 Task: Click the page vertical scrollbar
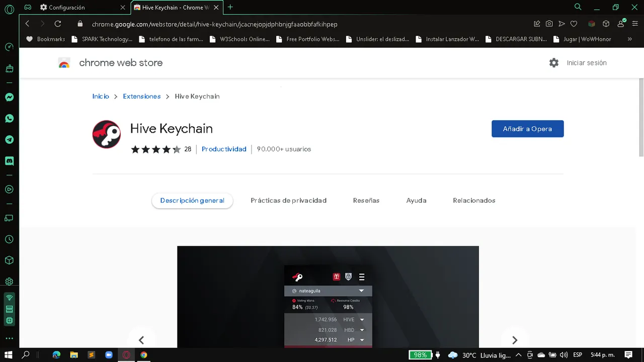coord(641,117)
